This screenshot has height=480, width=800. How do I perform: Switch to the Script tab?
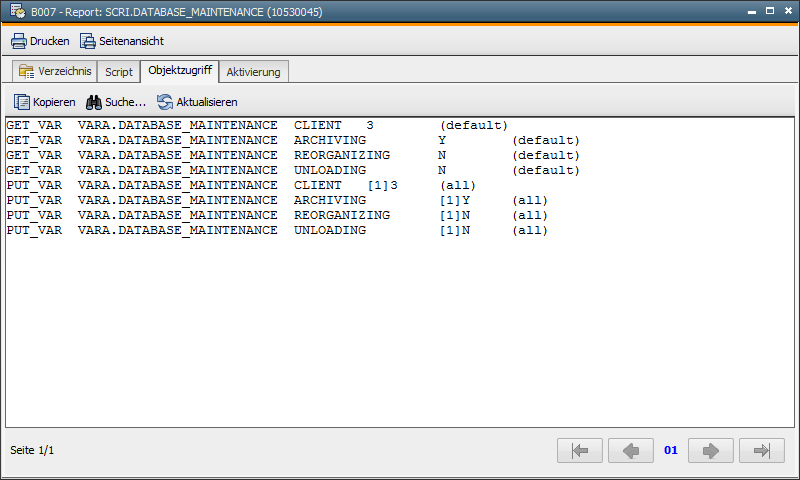tap(118, 72)
